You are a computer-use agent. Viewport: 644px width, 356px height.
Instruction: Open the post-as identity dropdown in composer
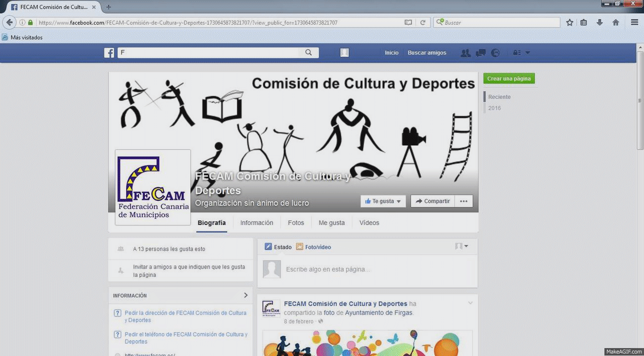[x=461, y=246]
